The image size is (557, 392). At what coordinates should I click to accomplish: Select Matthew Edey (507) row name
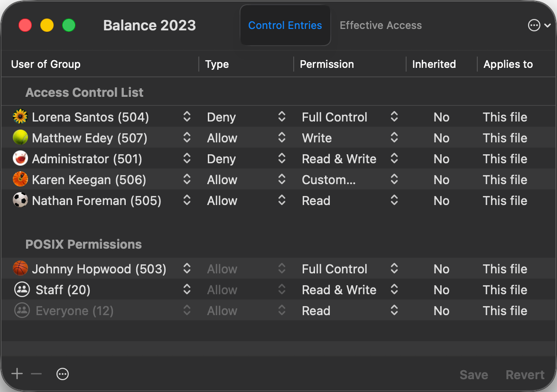coord(90,138)
